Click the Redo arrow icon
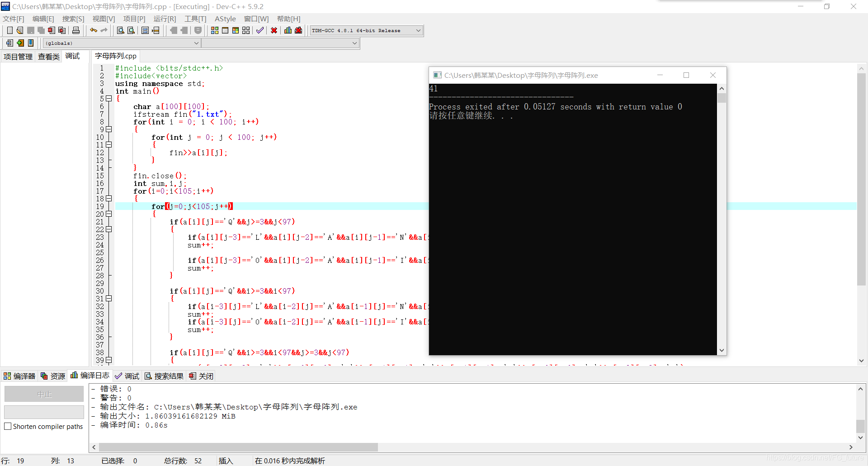Image resolution: width=868 pixels, height=466 pixels. point(104,30)
